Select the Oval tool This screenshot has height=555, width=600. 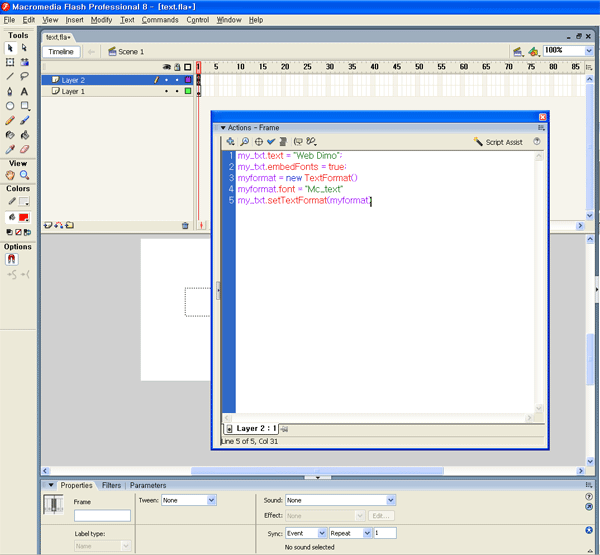point(10,106)
